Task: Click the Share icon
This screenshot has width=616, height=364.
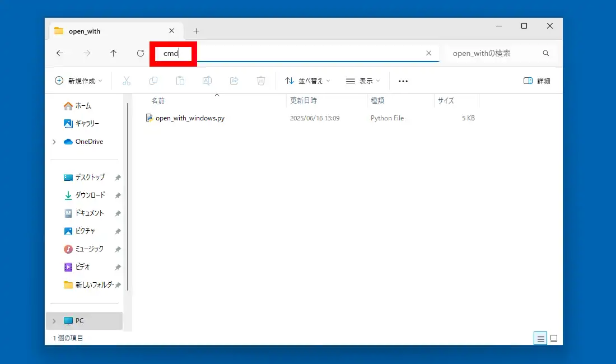Action: coord(234,81)
